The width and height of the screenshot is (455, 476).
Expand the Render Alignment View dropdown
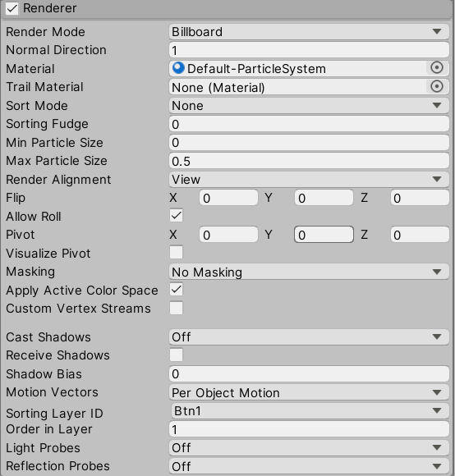(309, 180)
